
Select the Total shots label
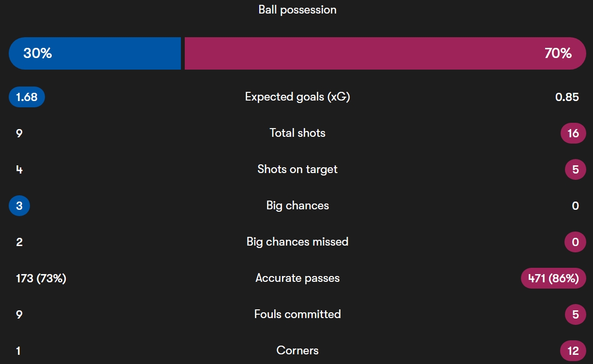tap(297, 133)
